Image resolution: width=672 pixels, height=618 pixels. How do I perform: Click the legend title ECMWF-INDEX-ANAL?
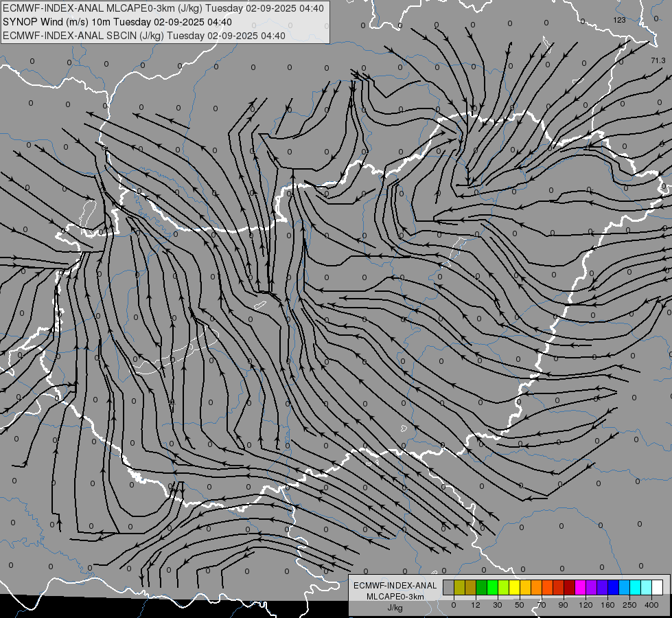(x=395, y=586)
